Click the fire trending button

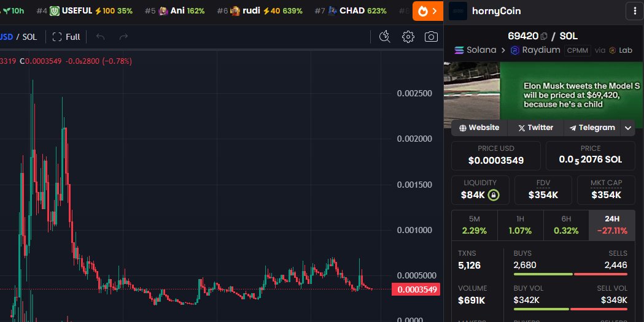(x=427, y=11)
